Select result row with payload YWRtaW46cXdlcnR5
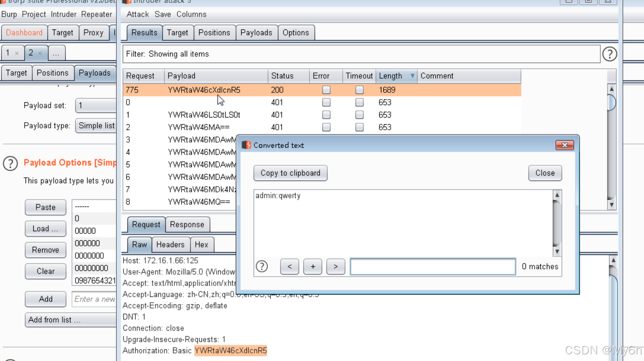644x361 pixels. 322,90
